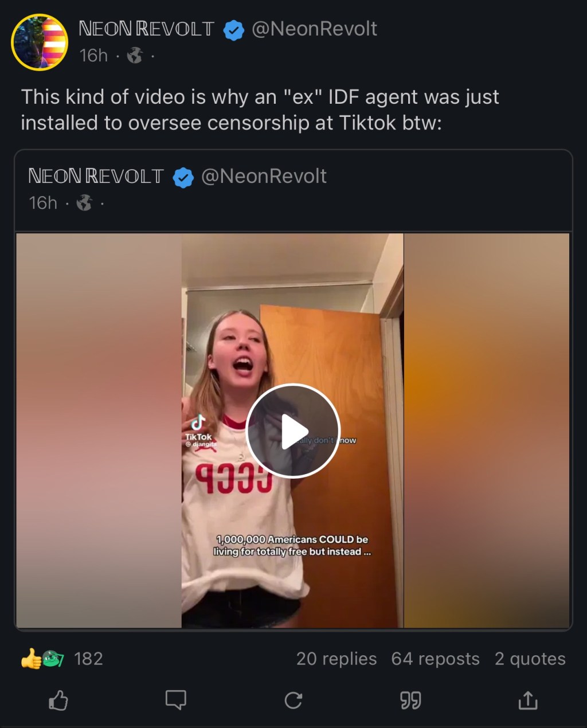Click the 16h timestamp of main post
Image resolution: width=587 pixels, height=728 pixels.
(x=93, y=56)
